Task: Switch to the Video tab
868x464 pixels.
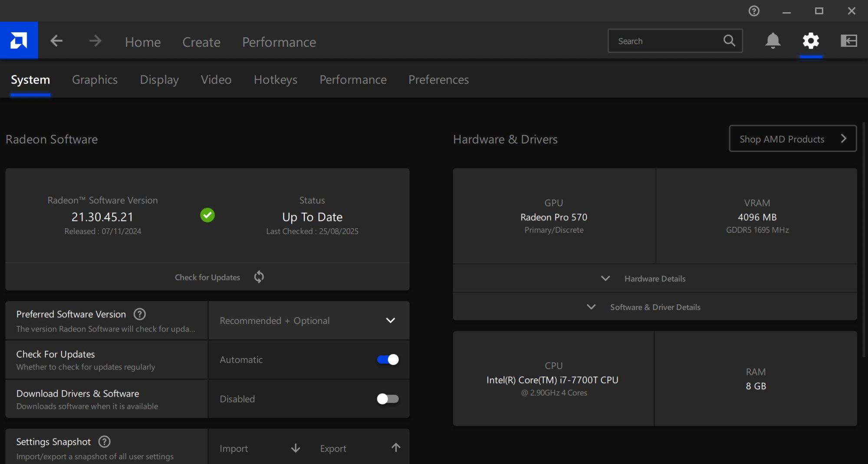Action: click(216, 80)
